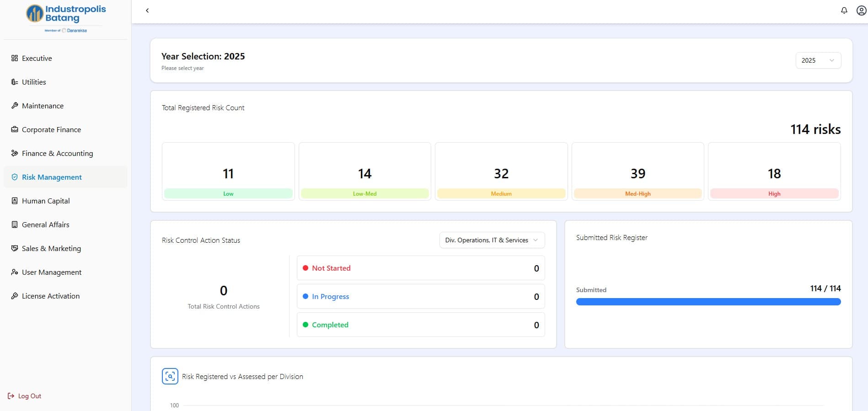This screenshot has width=868, height=411.
Task: Click 'Total Registered Risk Count' title
Action: 203,108
